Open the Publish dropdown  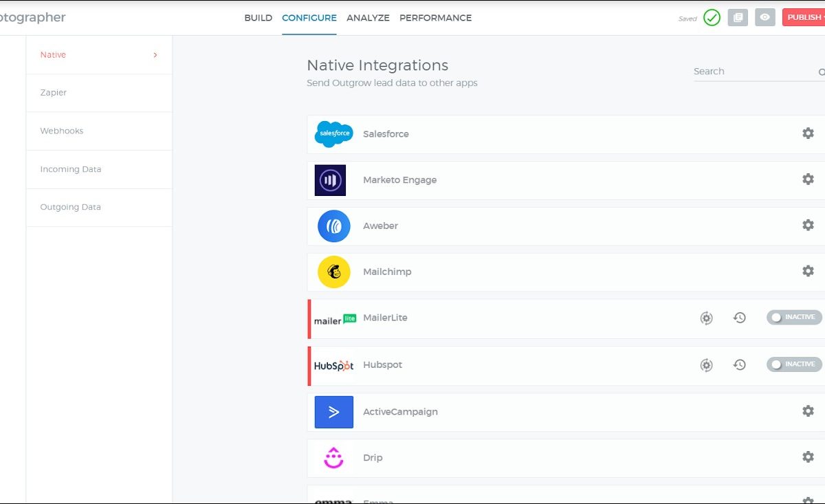(804, 18)
